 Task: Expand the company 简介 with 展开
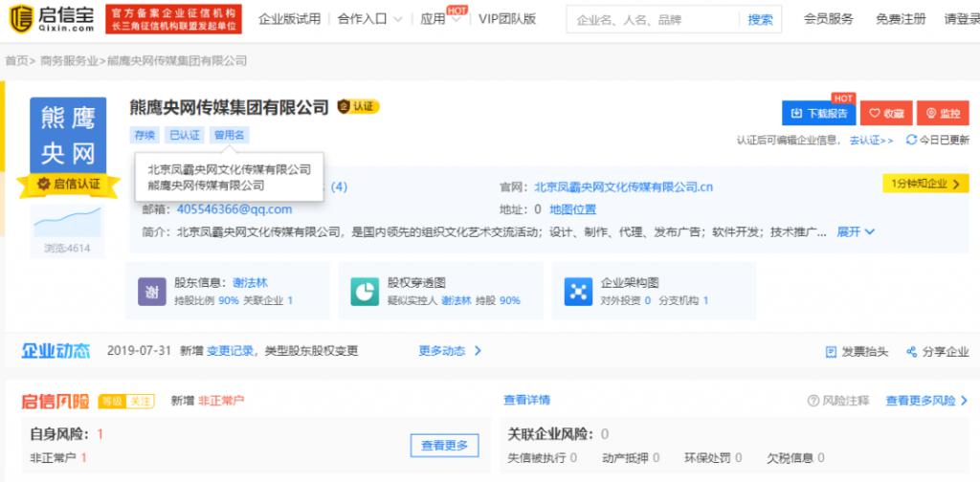tap(856, 231)
